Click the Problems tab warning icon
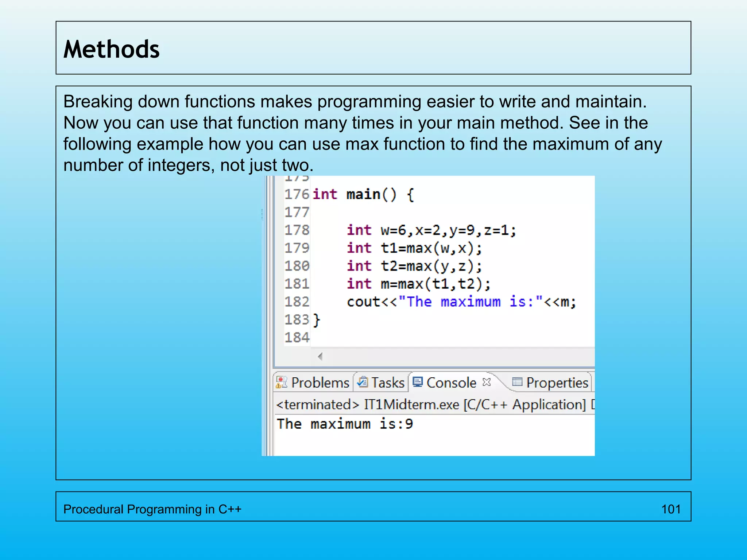 pos(282,382)
